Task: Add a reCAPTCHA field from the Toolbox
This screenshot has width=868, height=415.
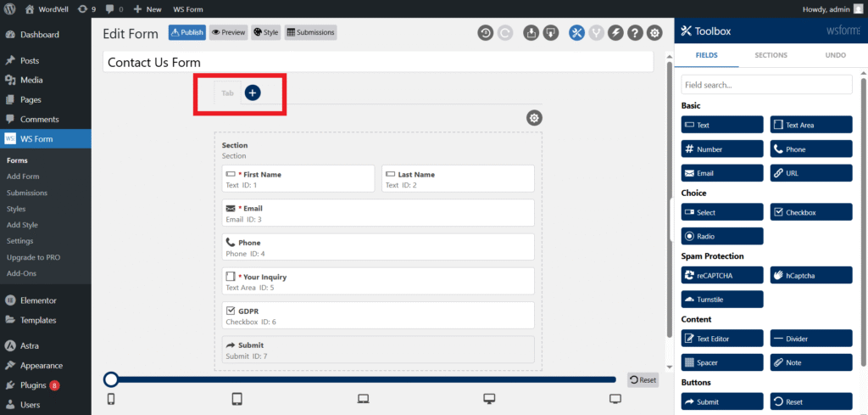Action: pyautogui.click(x=722, y=275)
